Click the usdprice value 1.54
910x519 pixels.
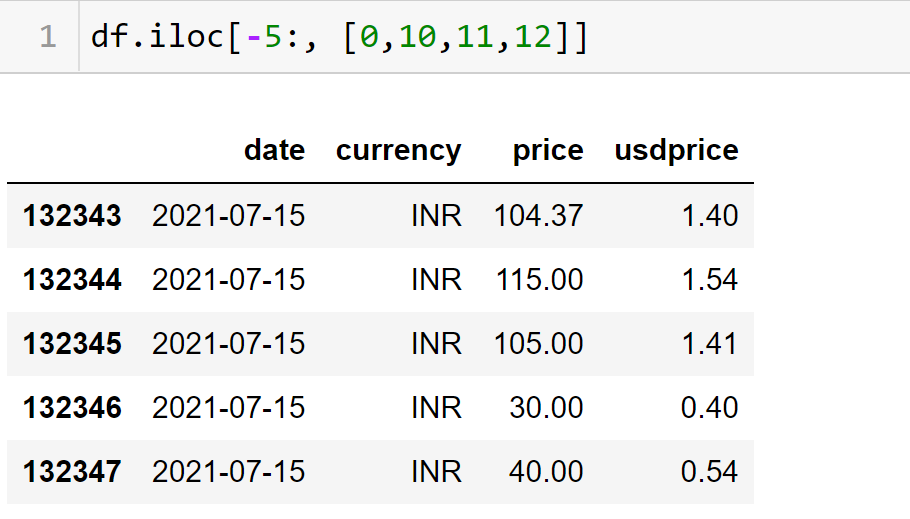(x=709, y=279)
